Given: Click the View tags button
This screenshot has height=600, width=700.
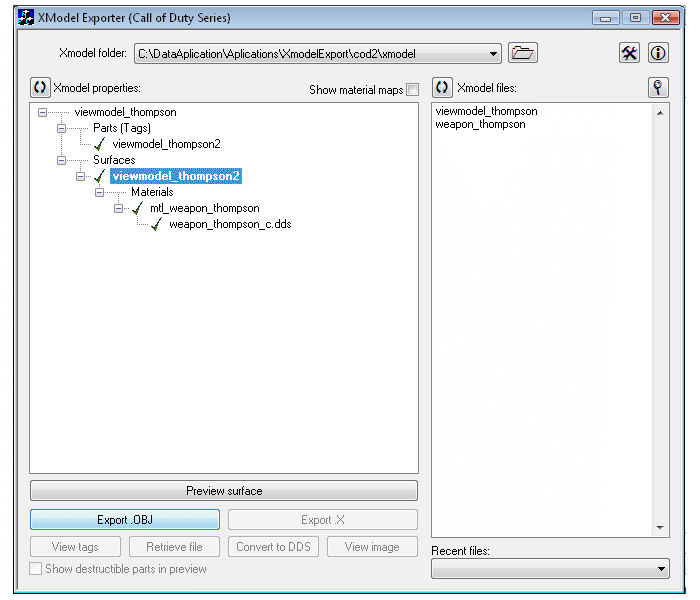Looking at the screenshot, I should (75, 547).
